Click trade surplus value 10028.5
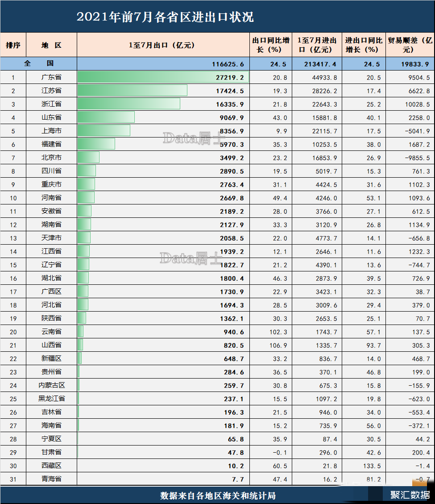This screenshot has height=504, width=435. [x=417, y=104]
